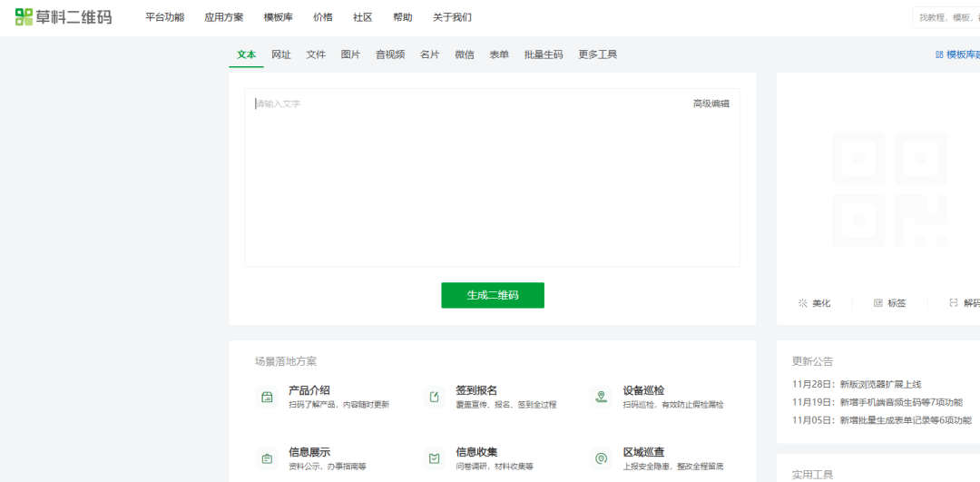Open the 签到报名 title link
980x482 pixels.
(x=476, y=390)
